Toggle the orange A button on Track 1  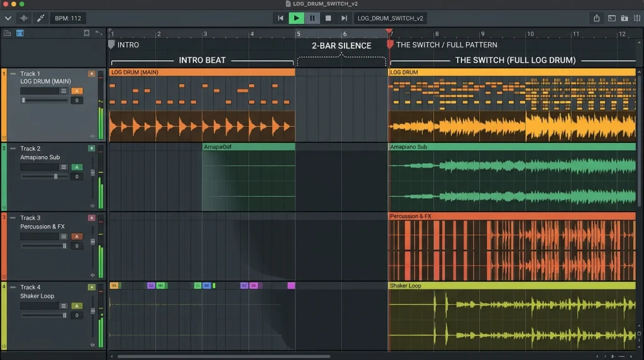pos(77,91)
